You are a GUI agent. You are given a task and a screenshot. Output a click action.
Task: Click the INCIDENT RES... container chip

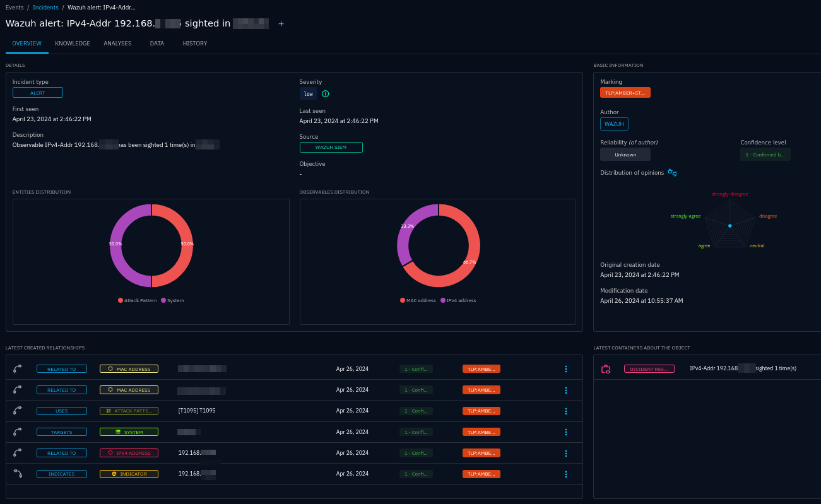[x=649, y=368]
